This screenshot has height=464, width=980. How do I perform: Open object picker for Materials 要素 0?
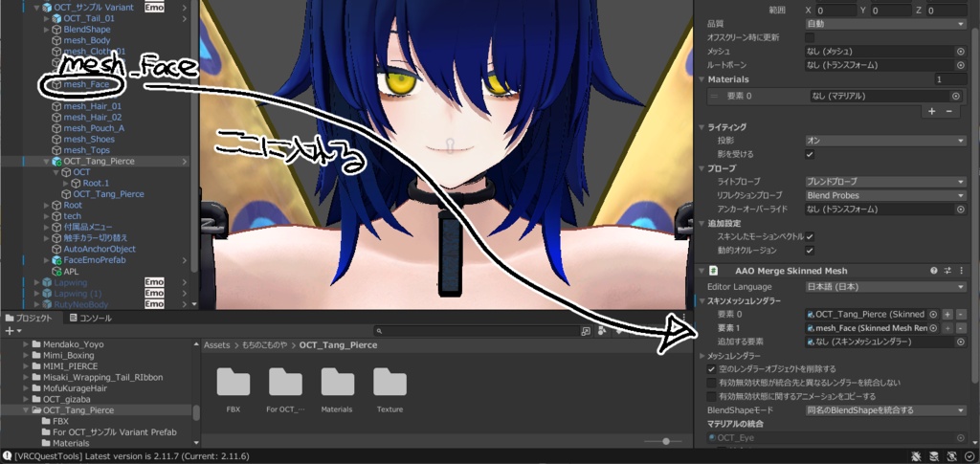956,97
